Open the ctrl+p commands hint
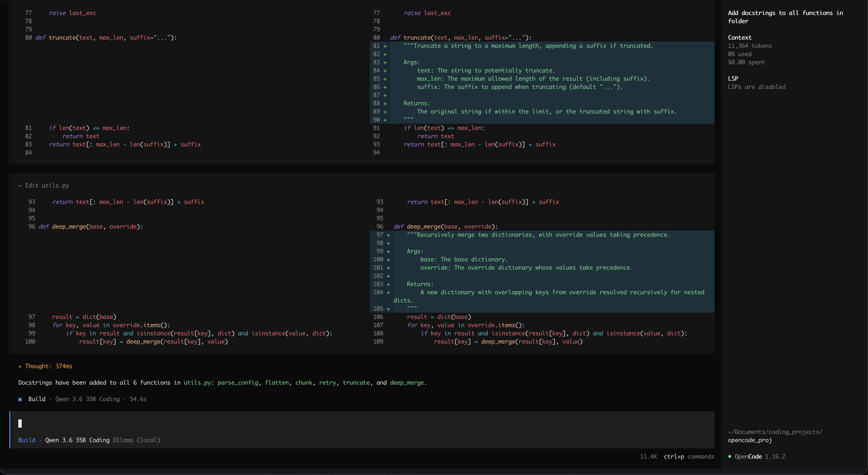Viewport: 868px width, 475px height. tap(689, 456)
